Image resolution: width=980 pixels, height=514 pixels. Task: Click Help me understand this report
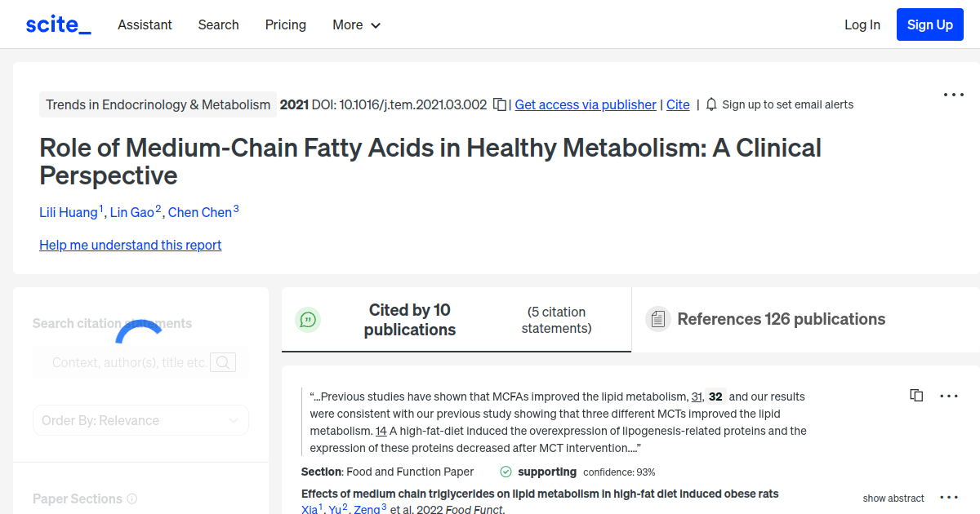(130, 245)
